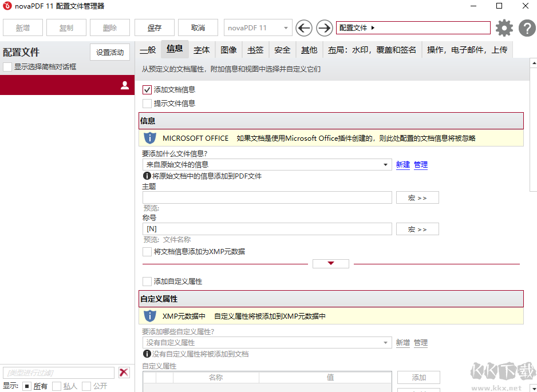Clear the filter with the red X icon
The width and height of the screenshot is (537, 392).
point(124,373)
